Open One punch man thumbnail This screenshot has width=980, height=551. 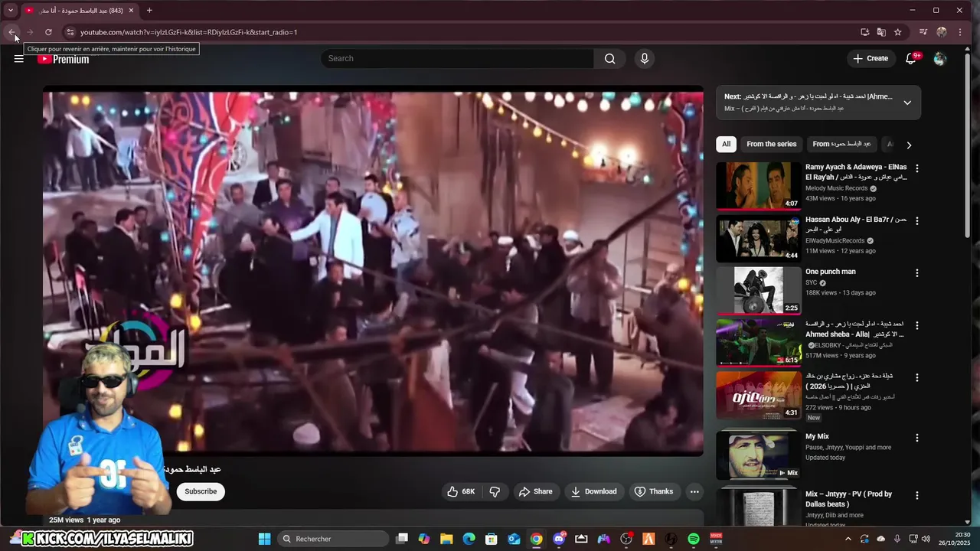click(x=758, y=290)
